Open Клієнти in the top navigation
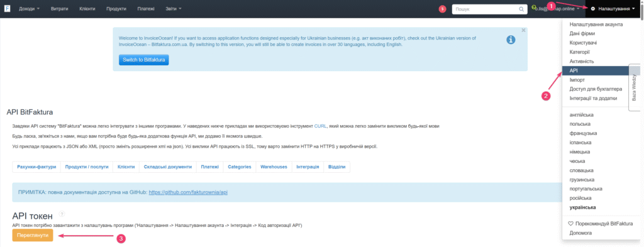The image size is (644, 247). (x=87, y=9)
